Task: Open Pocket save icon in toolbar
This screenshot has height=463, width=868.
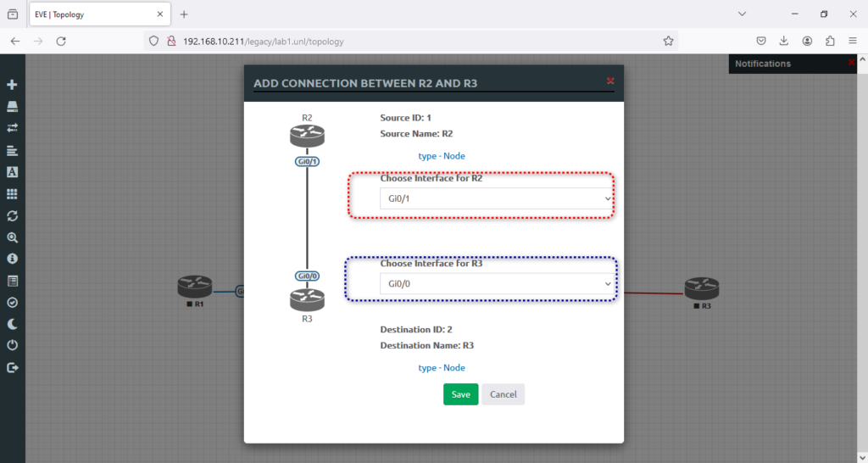Action: (x=761, y=41)
